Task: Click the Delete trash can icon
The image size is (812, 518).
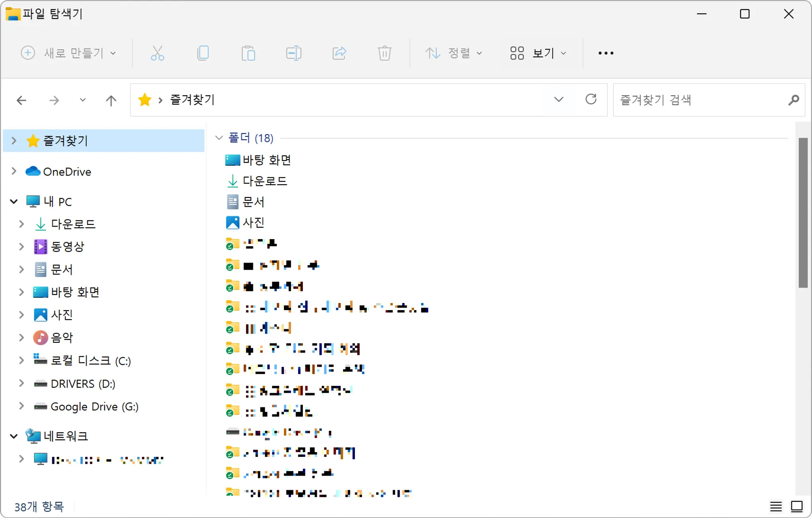Action: pyautogui.click(x=384, y=53)
